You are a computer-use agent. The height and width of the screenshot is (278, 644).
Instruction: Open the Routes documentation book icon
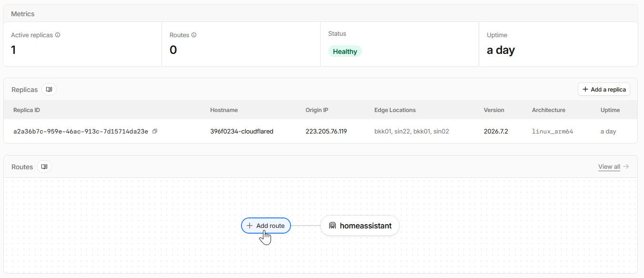pos(44,167)
